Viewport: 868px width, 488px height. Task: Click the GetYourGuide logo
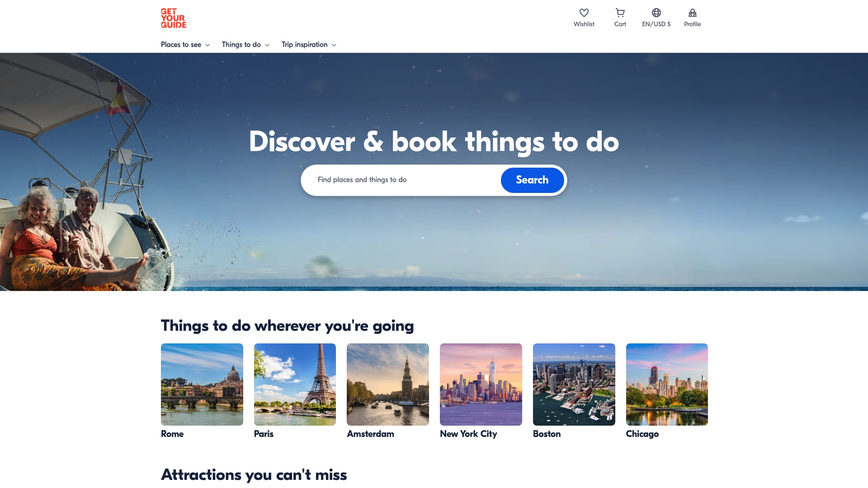pyautogui.click(x=174, y=18)
